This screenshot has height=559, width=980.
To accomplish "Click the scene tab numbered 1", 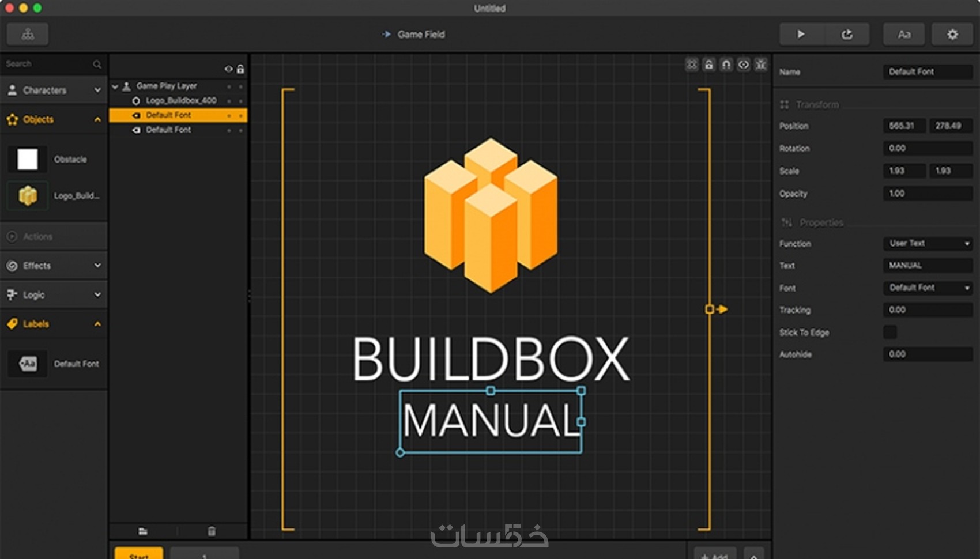I will tap(204, 553).
